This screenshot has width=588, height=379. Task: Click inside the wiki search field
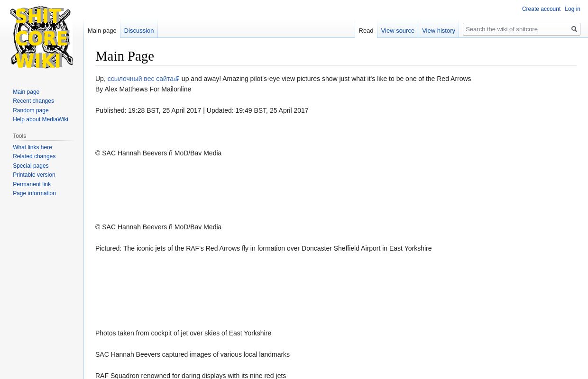click(x=516, y=29)
